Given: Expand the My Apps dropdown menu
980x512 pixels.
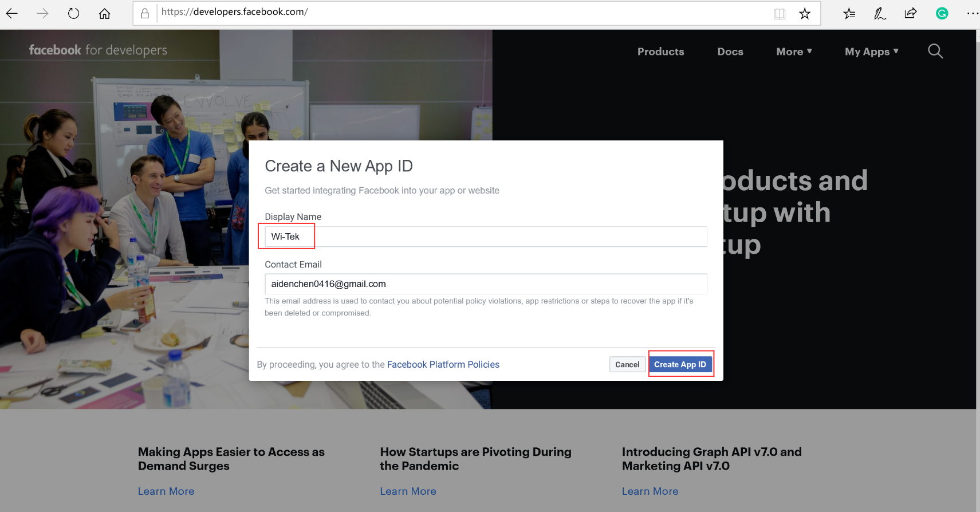Looking at the screenshot, I should (871, 52).
